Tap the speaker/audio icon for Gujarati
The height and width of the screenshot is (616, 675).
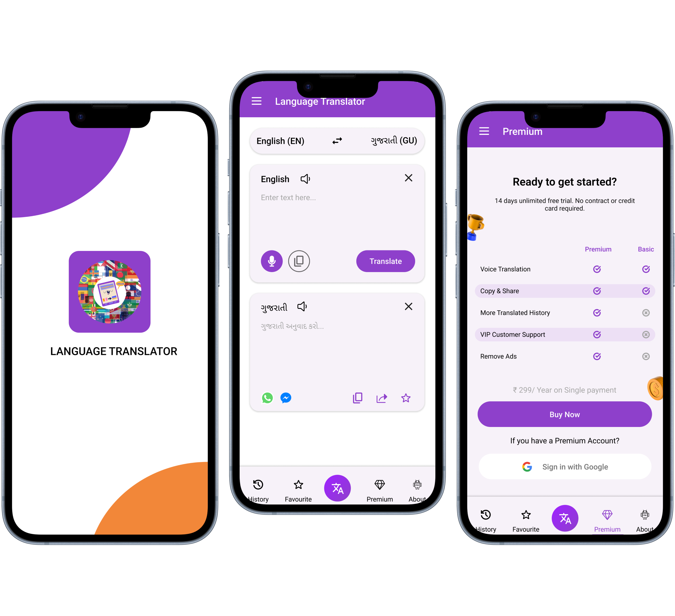[303, 307]
